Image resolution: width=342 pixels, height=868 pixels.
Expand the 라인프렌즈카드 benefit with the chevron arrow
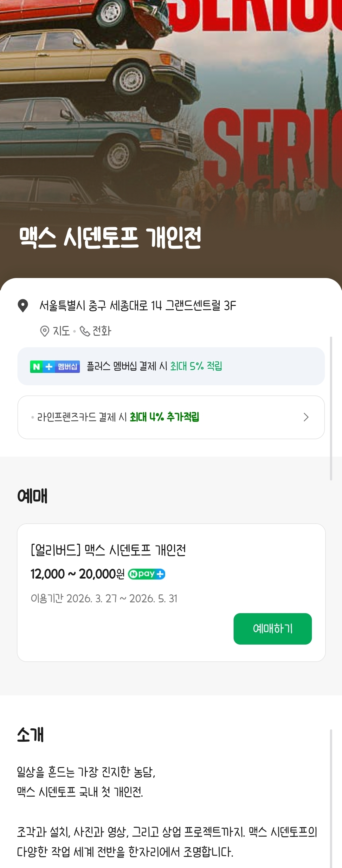tap(306, 417)
